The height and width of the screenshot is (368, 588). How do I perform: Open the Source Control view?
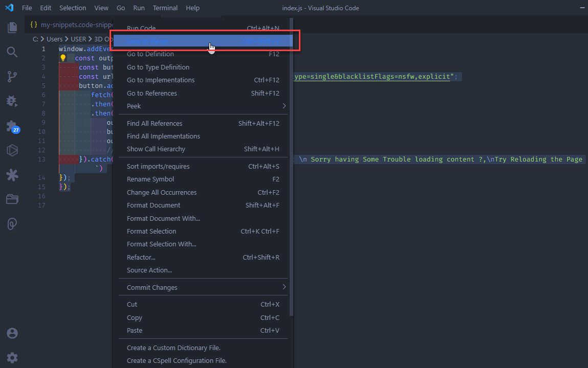12,76
